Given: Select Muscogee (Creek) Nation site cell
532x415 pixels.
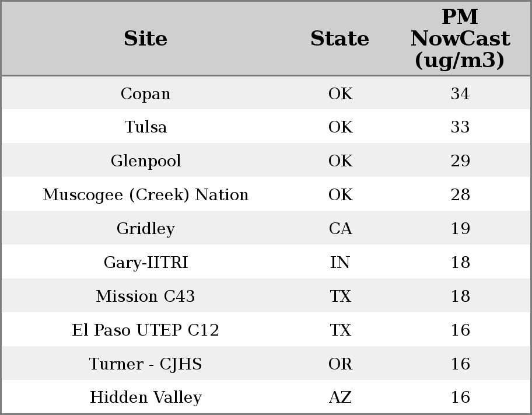Looking at the screenshot, I should click(146, 195).
